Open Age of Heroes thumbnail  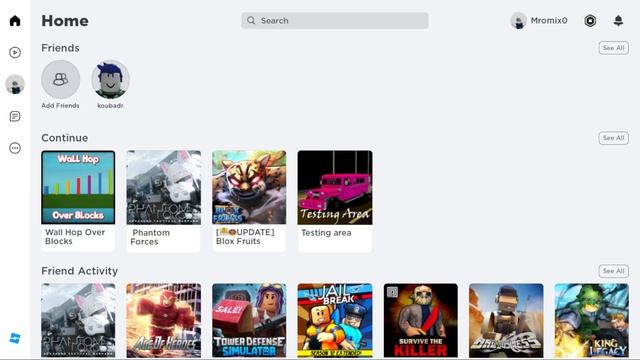164,320
